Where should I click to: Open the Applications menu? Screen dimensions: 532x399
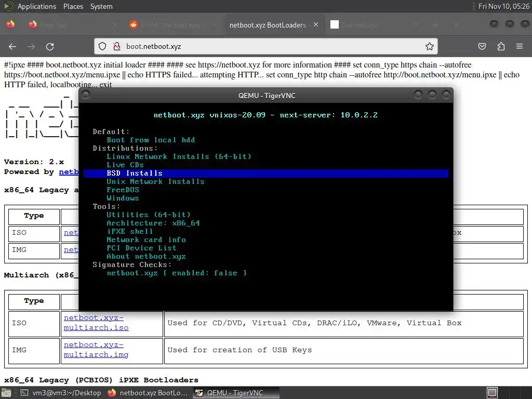point(37,6)
